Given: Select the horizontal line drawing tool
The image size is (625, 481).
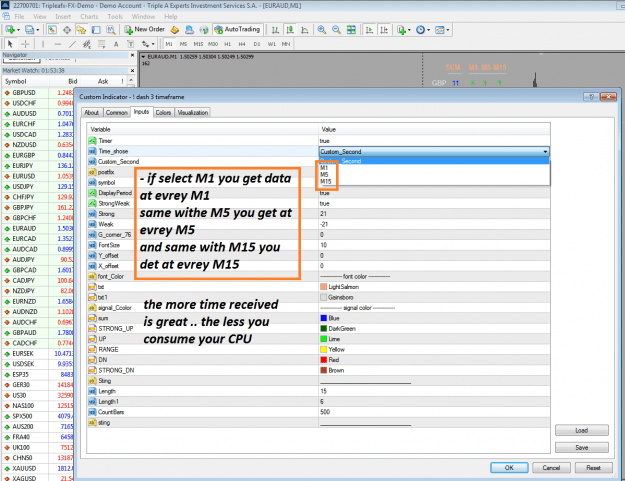Looking at the screenshot, I should (x=57, y=44).
